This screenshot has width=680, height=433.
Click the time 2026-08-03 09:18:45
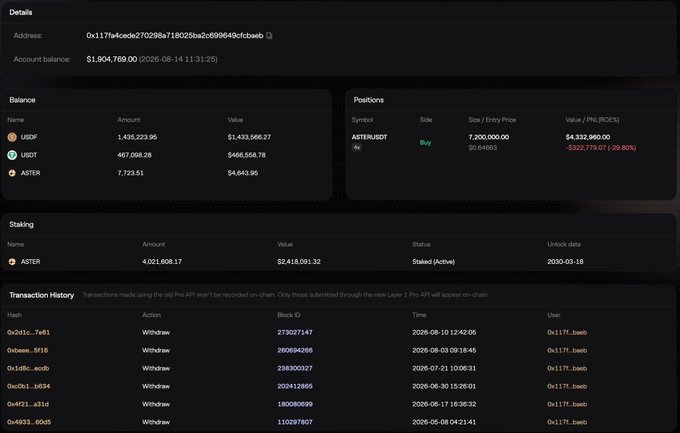click(x=444, y=350)
